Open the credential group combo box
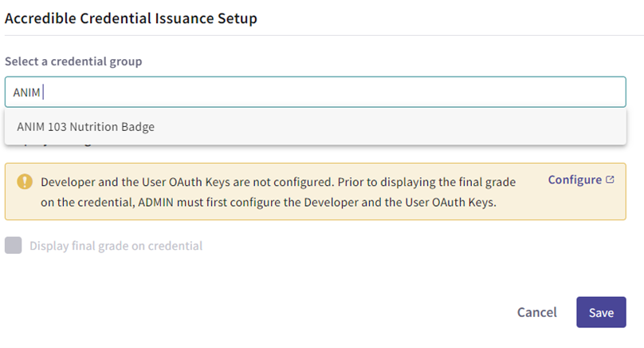 pos(316,92)
